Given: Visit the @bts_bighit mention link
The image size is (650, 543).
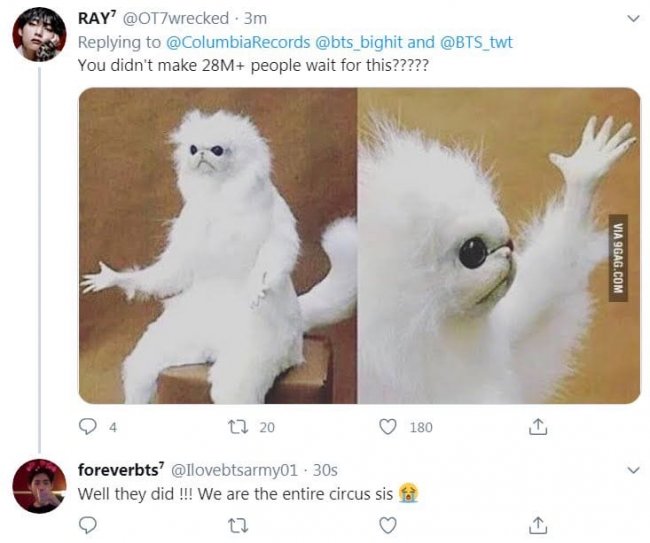Looking at the screenshot, I should point(358,42).
